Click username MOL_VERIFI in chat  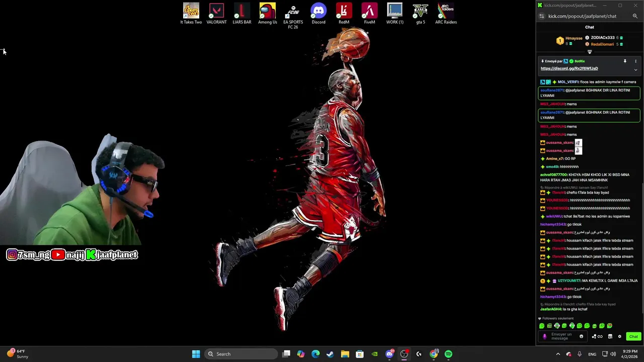point(568,82)
